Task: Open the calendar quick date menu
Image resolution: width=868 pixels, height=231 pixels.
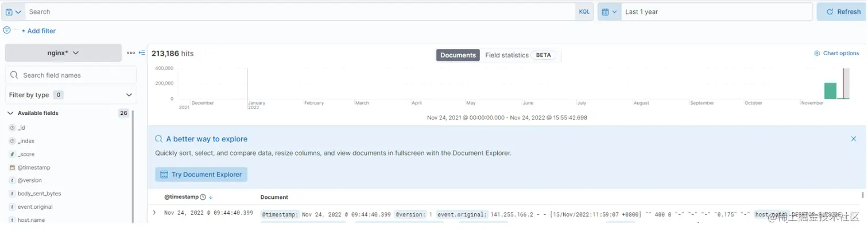Action: coord(609,11)
